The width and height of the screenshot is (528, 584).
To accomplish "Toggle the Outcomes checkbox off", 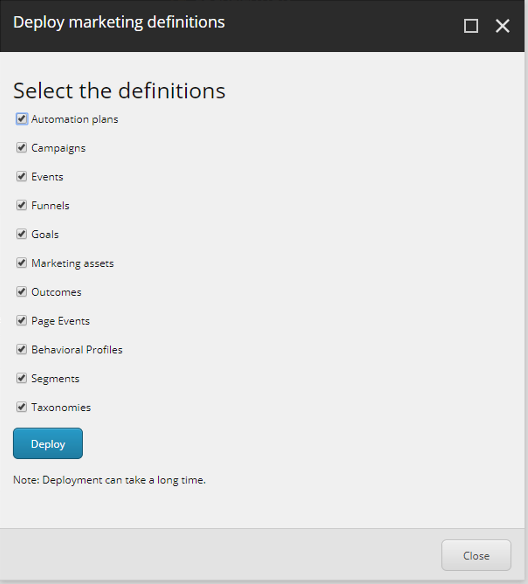I will [22, 292].
